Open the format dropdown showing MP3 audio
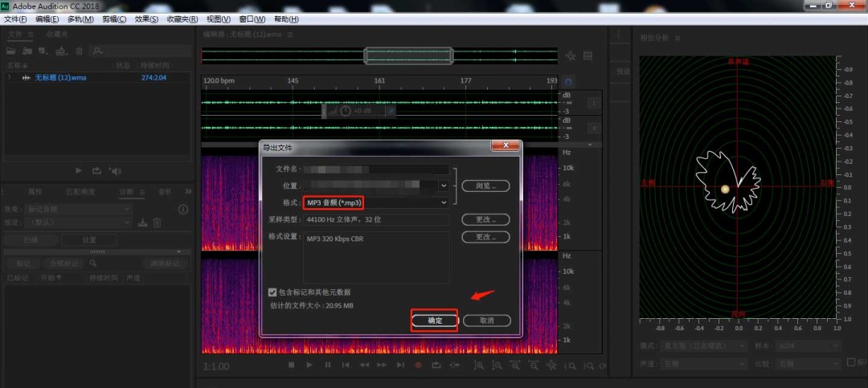868x388 pixels. pyautogui.click(x=375, y=203)
